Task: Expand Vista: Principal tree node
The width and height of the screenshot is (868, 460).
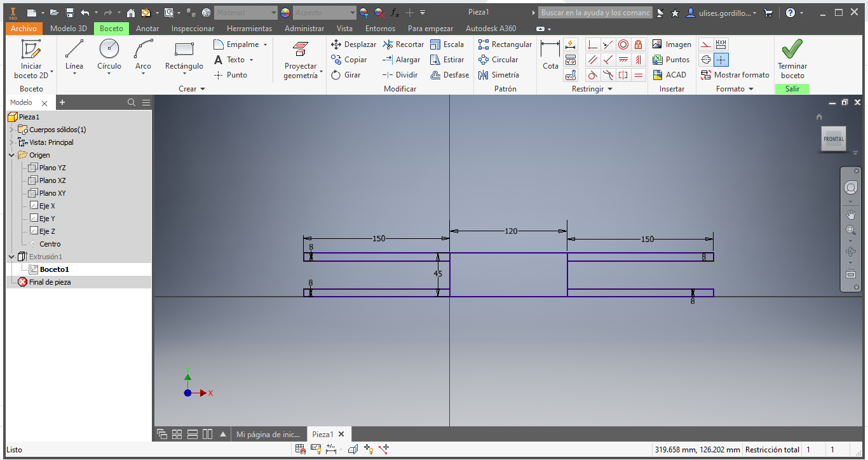Action: pyautogui.click(x=11, y=142)
